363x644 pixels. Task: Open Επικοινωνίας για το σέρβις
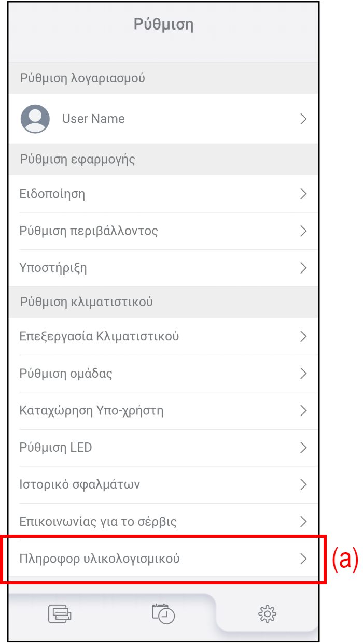click(x=98, y=521)
